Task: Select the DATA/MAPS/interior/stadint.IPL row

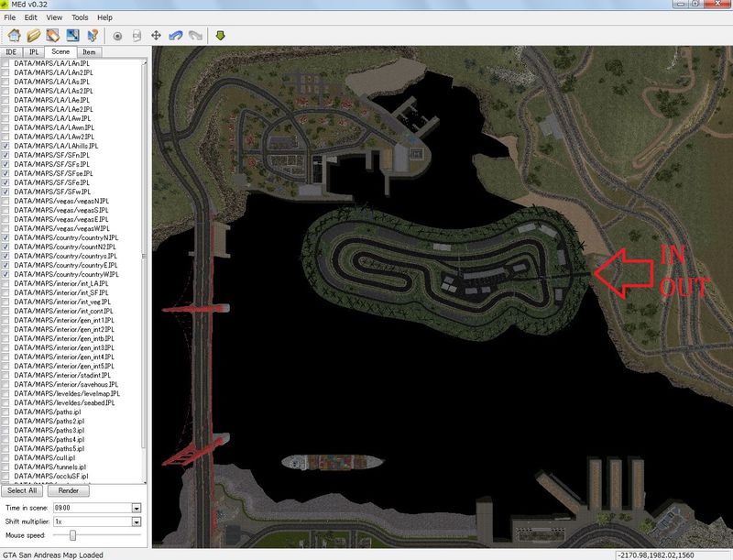Action: [62, 376]
